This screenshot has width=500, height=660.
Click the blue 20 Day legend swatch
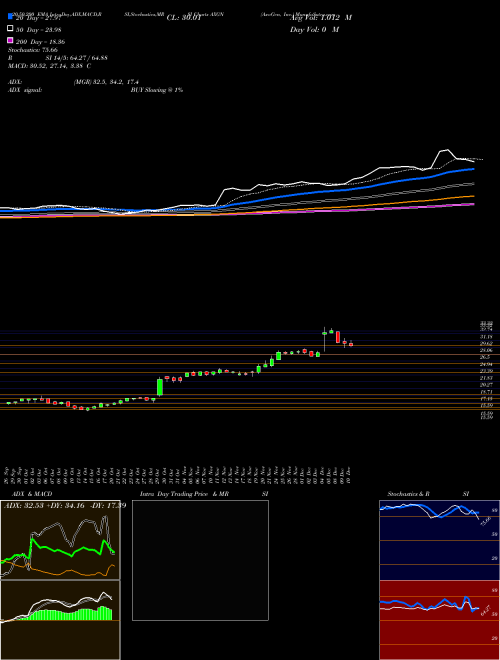pyautogui.click(x=10, y=16)
